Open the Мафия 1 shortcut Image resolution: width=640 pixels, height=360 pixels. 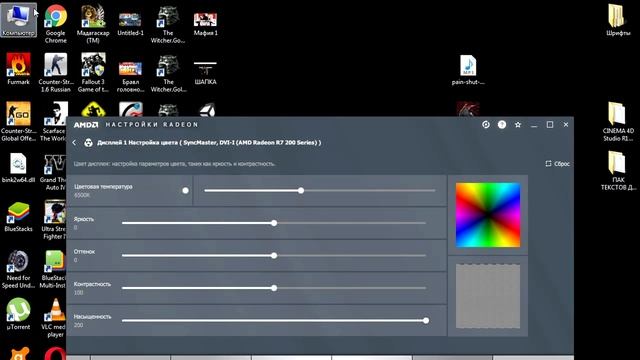[205, 23]
